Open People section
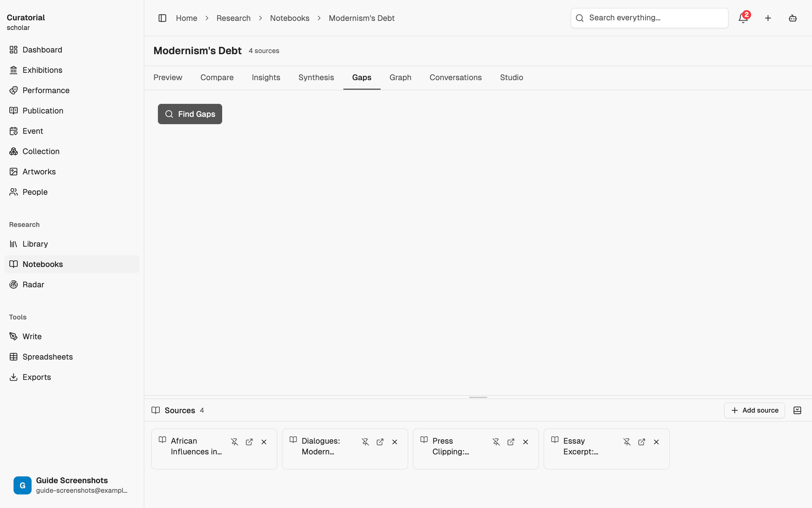The height and width of the screenshot is (508, 812). (x=72, y=192)
